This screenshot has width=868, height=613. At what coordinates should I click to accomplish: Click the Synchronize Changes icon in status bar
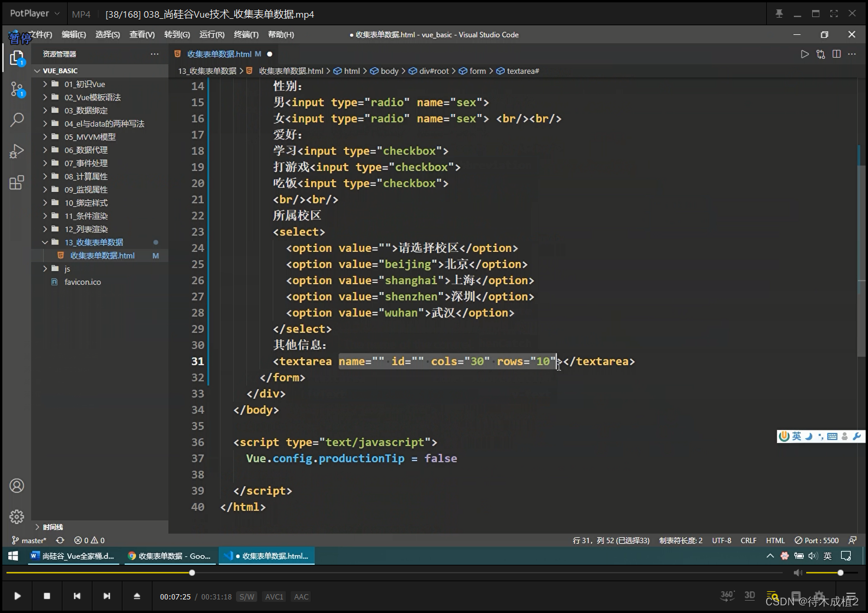(60, 540)
